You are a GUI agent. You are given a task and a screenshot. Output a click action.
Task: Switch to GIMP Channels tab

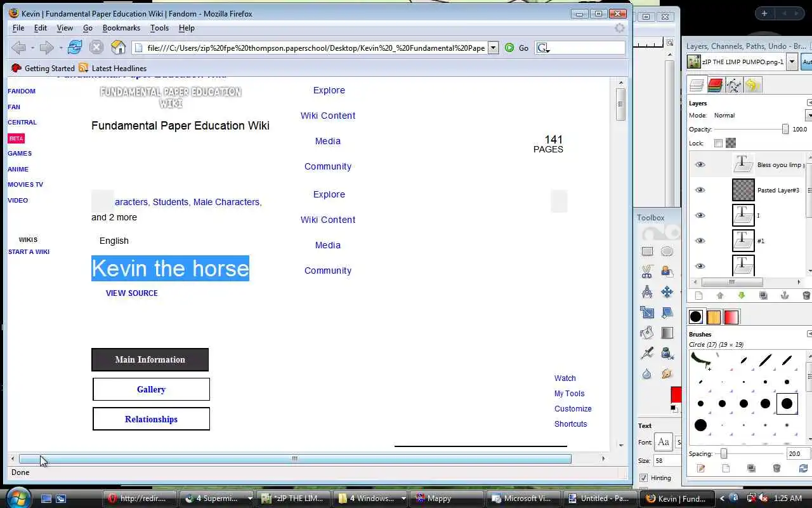[715, 85]
